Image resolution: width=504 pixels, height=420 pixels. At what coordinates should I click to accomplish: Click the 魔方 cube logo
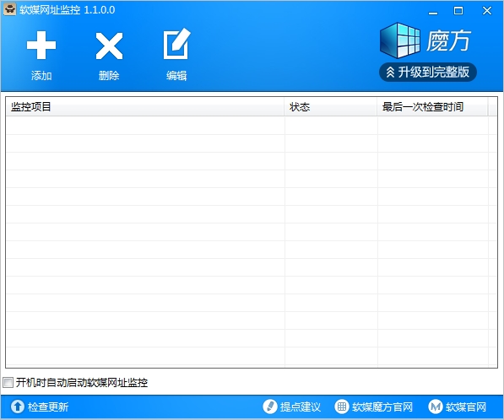pos(399,40)
